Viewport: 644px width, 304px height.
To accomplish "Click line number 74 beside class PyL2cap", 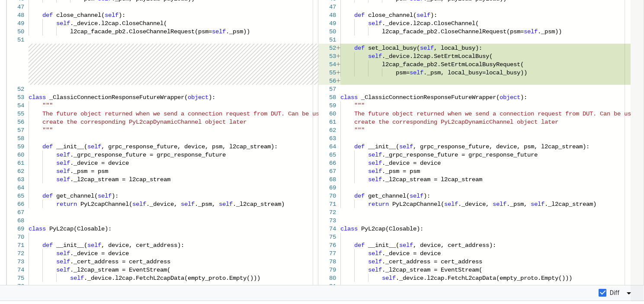I will [333, 228].
